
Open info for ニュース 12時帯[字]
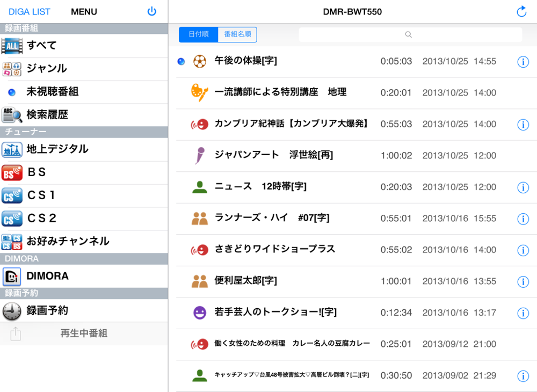523,187
